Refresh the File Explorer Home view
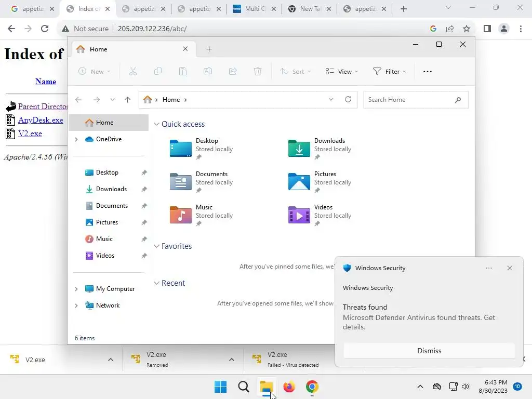532x399 pixels. tap(348, 99)
